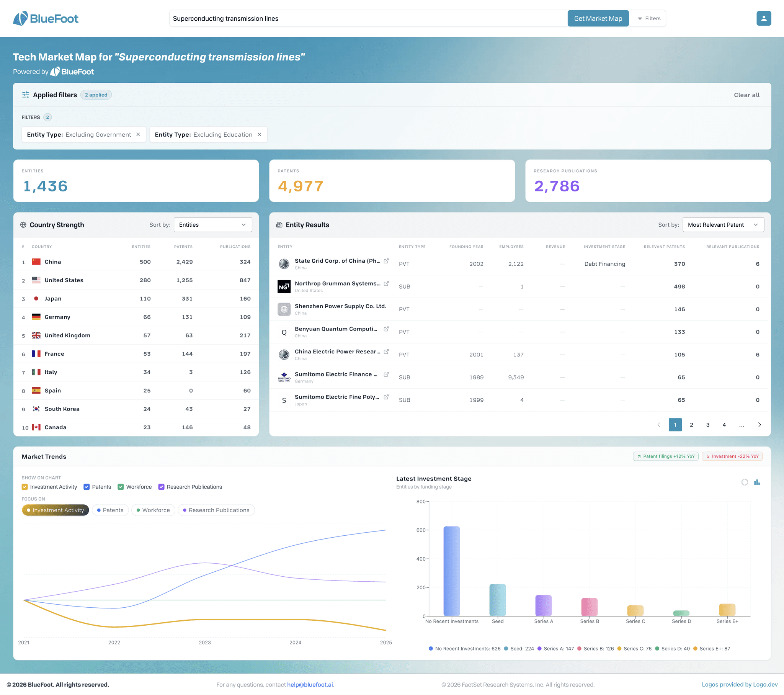Toggle the Workforce checkbox

pyautogui.click(x=121, y=487)
